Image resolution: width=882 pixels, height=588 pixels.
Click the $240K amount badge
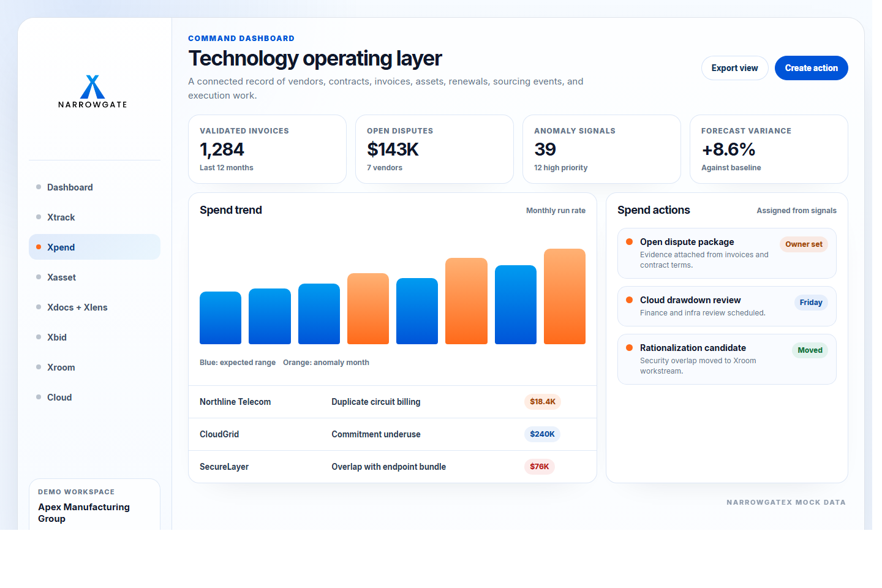point(542,434)
